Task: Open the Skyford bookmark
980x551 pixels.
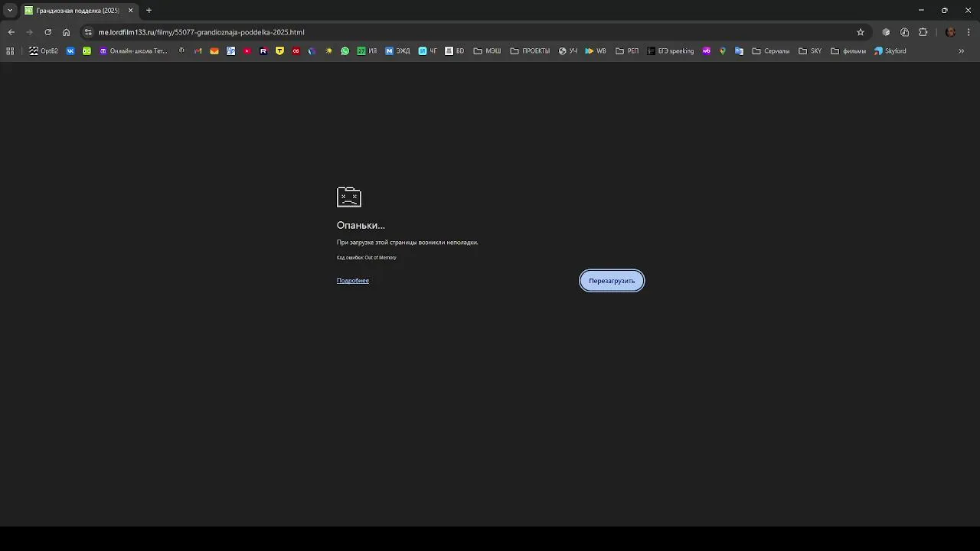Action: click(890, 51)
